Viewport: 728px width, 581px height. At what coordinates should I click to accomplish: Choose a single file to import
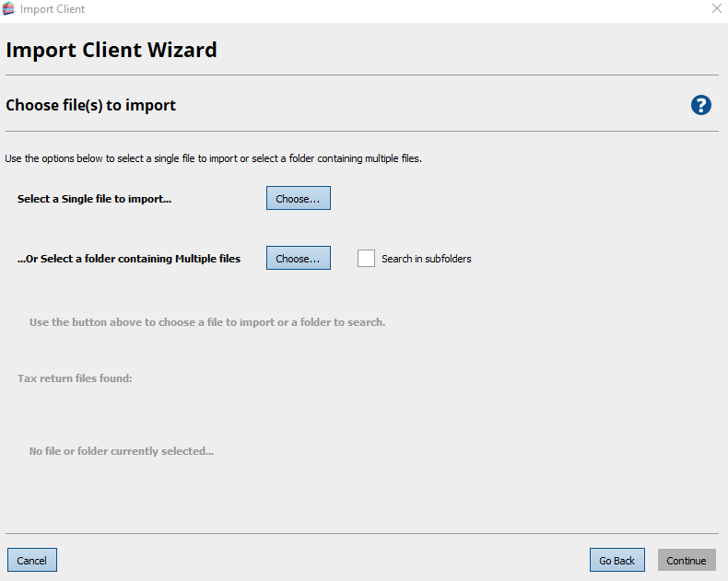pos(298,199)
